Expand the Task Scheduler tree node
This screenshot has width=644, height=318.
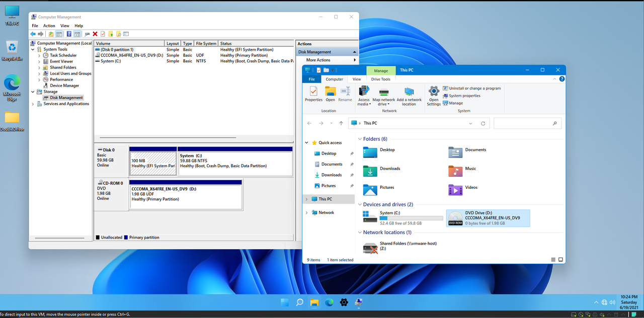pos(39,55)
